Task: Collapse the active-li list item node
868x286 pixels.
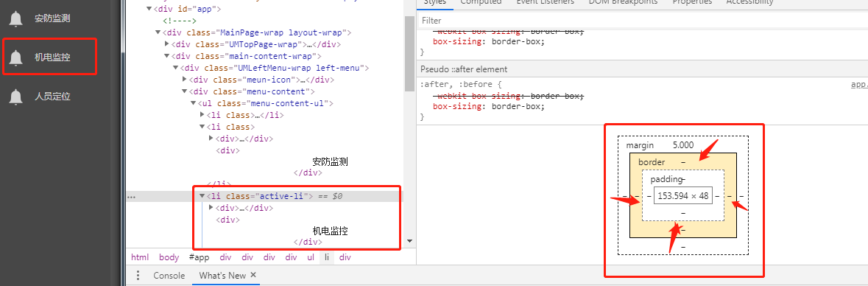Action: click(x=202, y=196)
